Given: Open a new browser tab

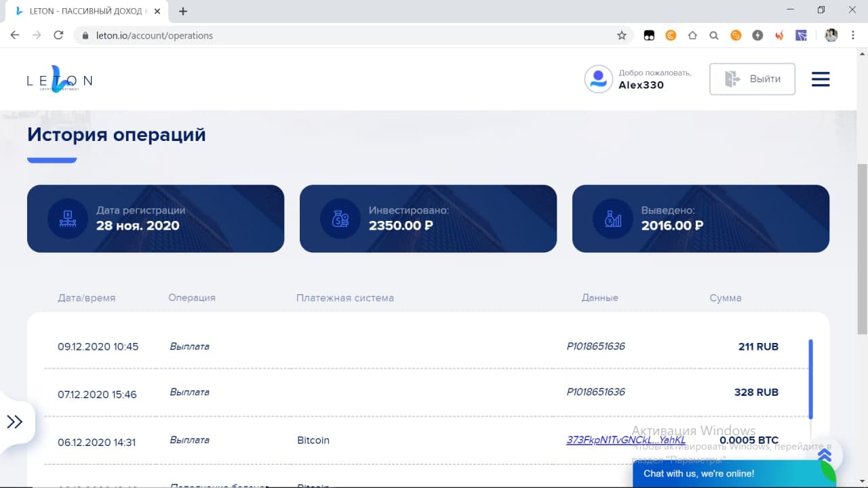Looking at the screenshot, I should (x=183, y=11).
